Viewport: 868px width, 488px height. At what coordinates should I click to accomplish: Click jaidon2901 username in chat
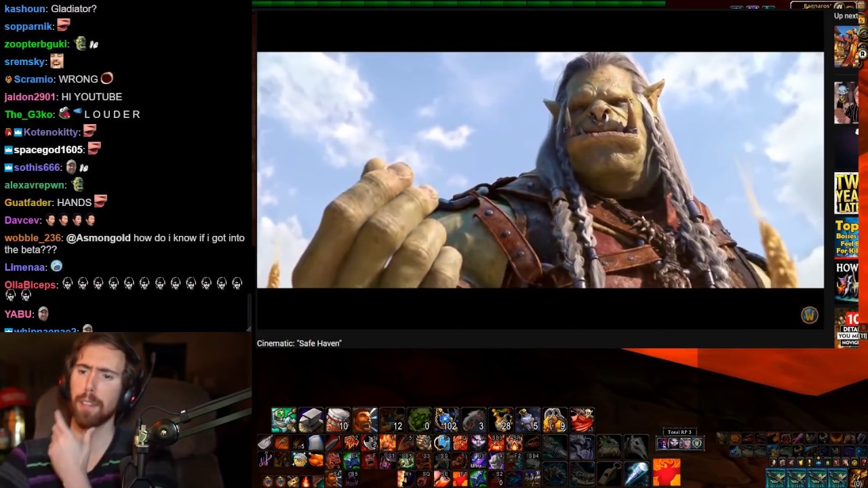(31, 97)
